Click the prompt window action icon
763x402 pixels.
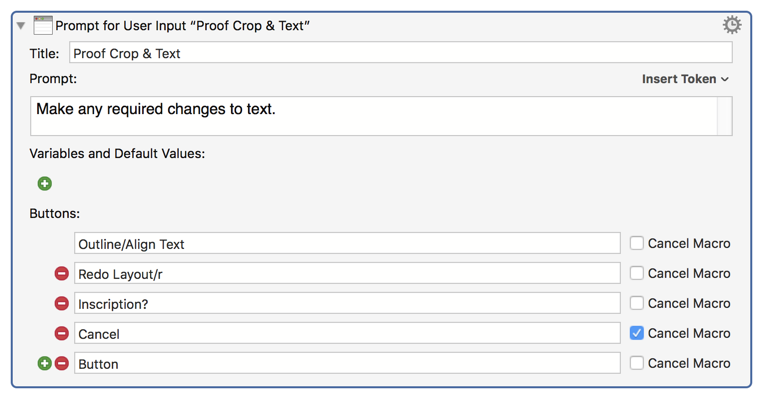coord(43,25)
